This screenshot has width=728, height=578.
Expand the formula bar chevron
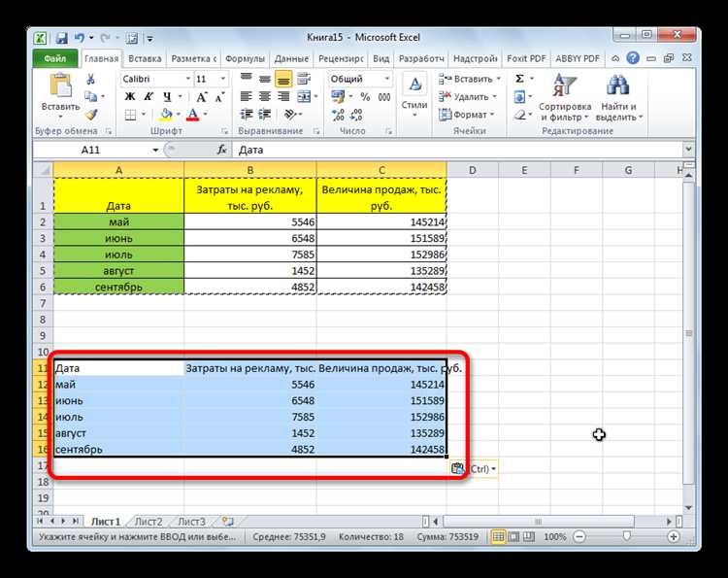(x=688, y=150)
